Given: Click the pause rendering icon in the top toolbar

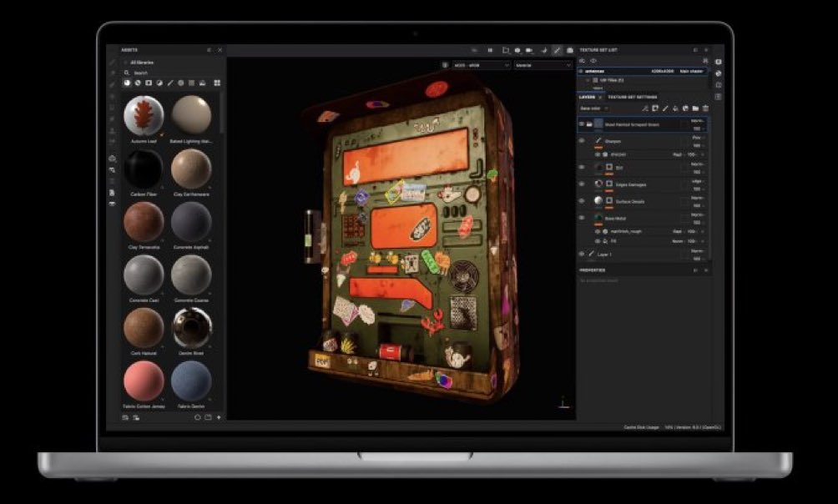Looking at the screenshot, I should click(x=490, y=51).
